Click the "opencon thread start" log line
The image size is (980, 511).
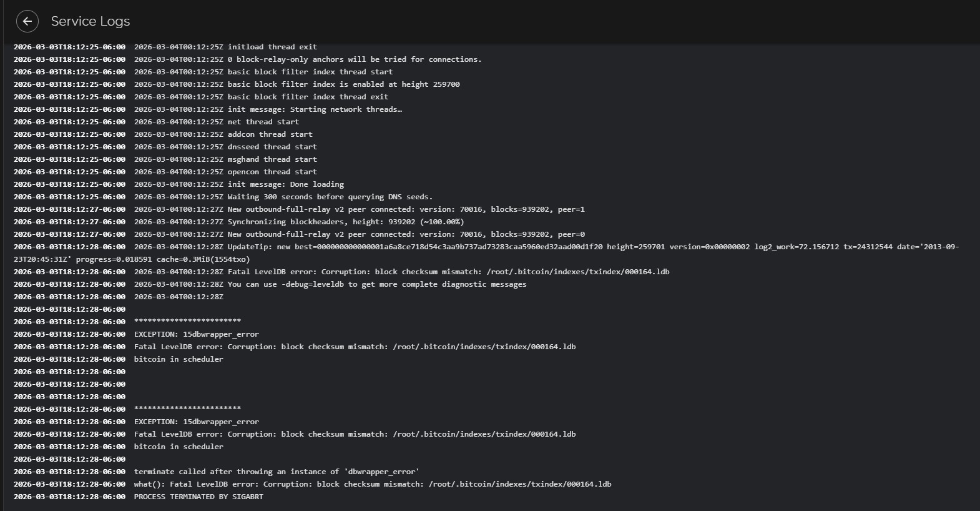[272, 172]
